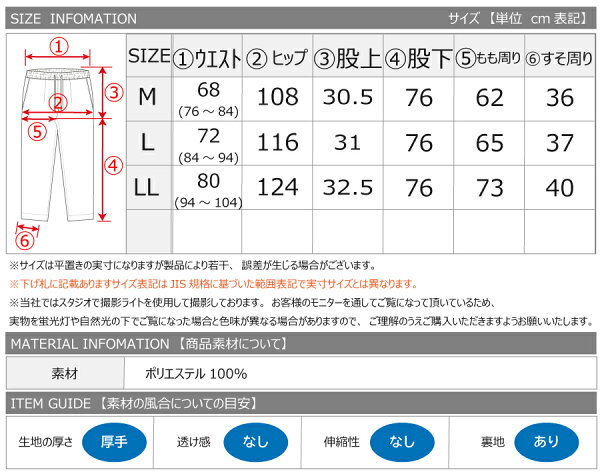Select the ⑥すそ周り column header
This screenshot has width=600, height=472.
[x=559, y=59]
